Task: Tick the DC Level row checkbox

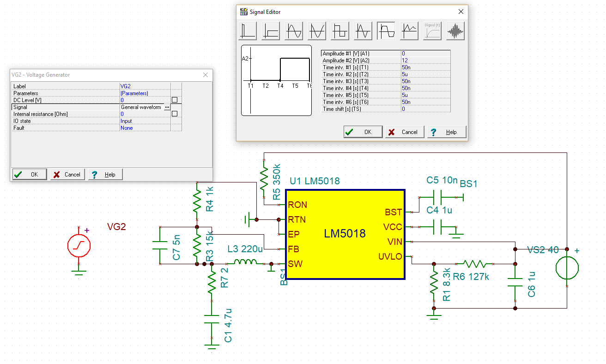Action: pyautogui.click(x=175, y=100)
